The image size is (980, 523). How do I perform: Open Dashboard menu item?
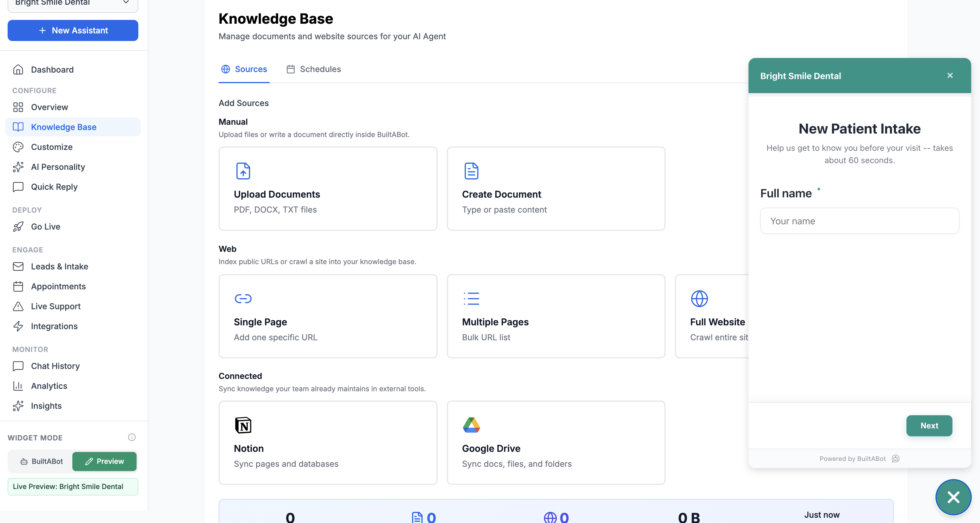[73, 70]
